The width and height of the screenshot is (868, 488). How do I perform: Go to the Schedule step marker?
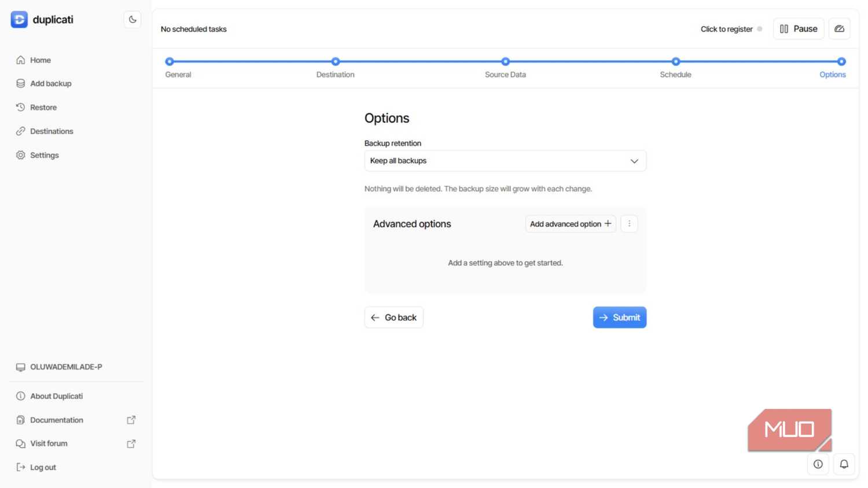(676, 61)
